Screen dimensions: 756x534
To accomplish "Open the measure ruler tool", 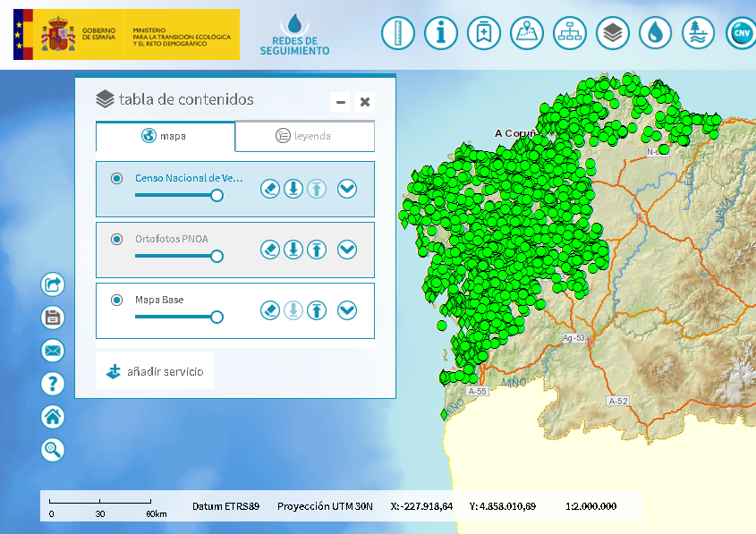I will (x=398, y=33).
